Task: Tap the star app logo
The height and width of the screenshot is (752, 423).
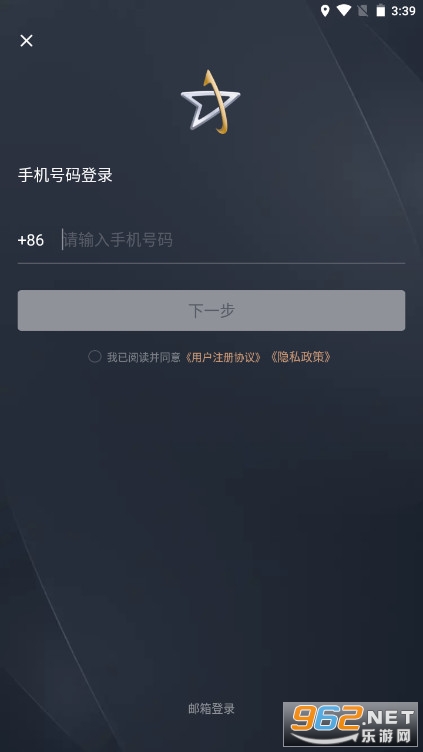Action: tap(211, 102)
